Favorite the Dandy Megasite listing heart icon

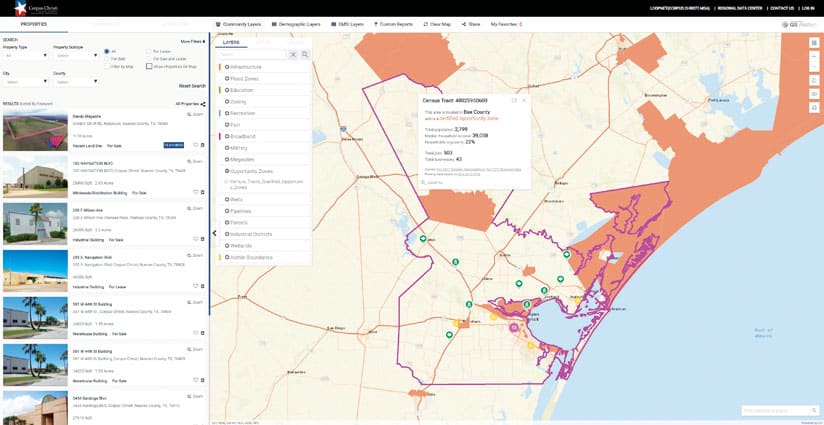pos(195,144)
